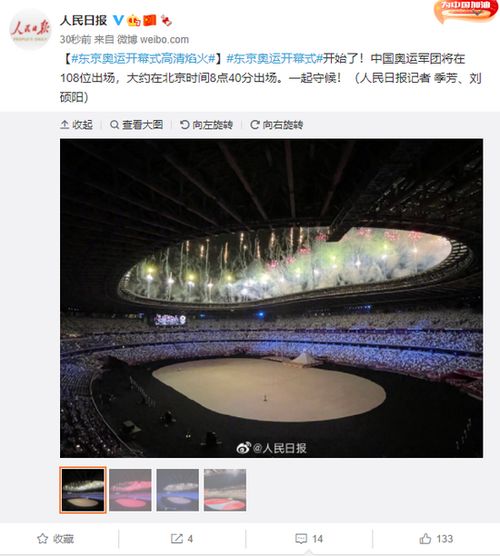Select the first fireworks thumbnail
Screen dimensions: 500x556
(x=83, y=490)
